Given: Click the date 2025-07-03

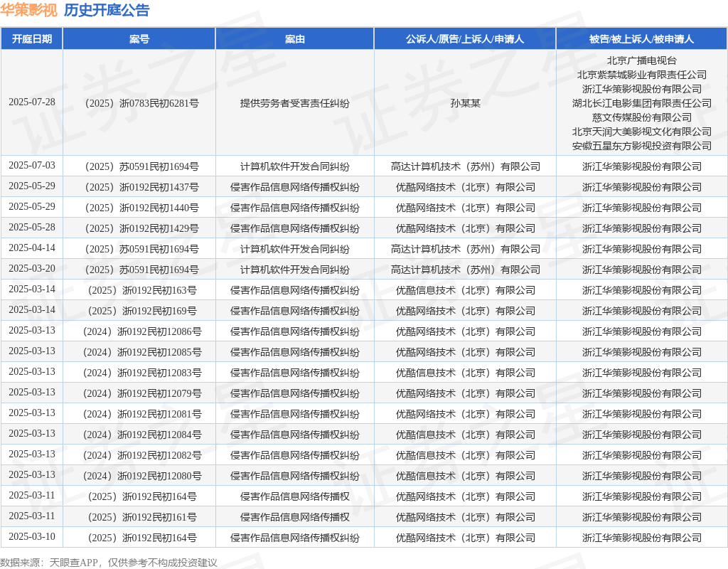Looking at the screenshot, I should click(x=31, y=165).
